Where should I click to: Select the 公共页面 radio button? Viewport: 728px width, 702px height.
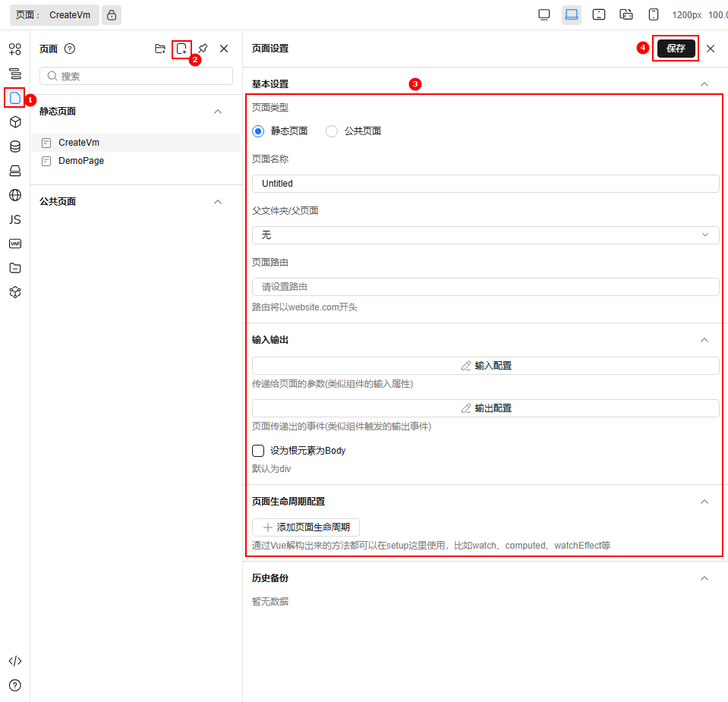coord(332,131)
